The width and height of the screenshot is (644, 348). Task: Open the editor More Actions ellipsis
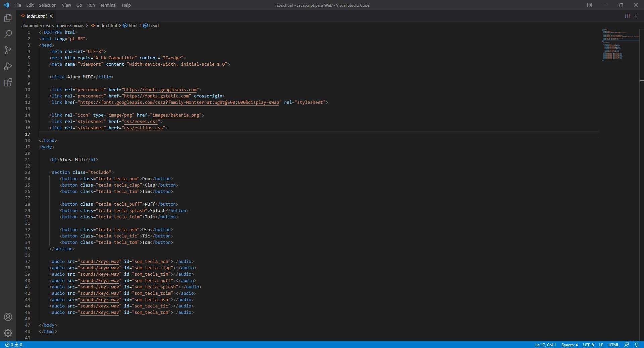tap(636, 16)
